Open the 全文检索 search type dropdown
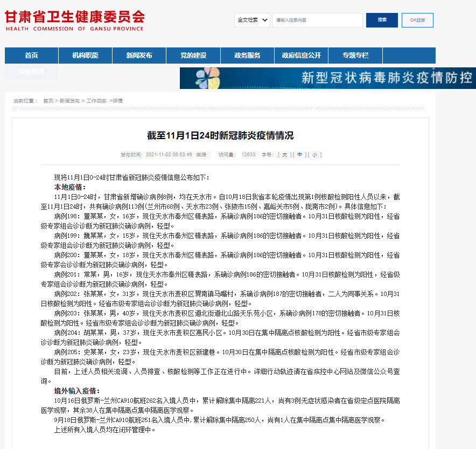The width and height of the screenshot is (476, 449). click(252, 20)
